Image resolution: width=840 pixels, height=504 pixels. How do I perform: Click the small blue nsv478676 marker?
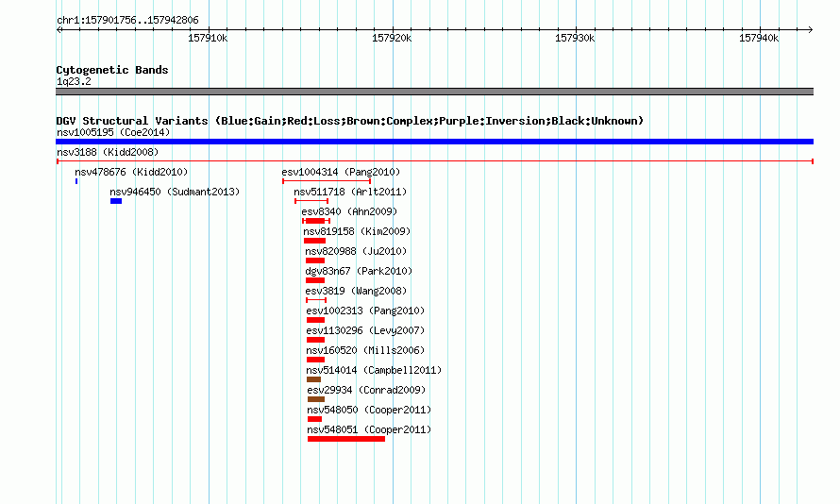click(76, 181)
